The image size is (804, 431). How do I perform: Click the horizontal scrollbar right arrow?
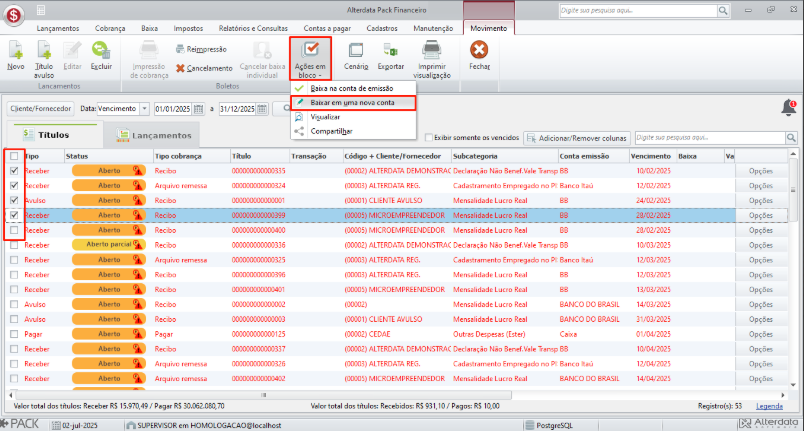pos(783,395)
